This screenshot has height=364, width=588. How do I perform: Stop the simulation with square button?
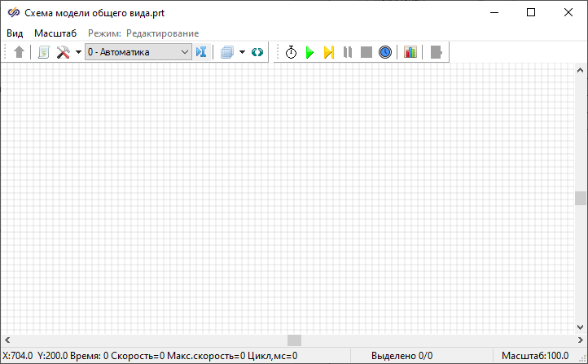click(x=366, y=52)
